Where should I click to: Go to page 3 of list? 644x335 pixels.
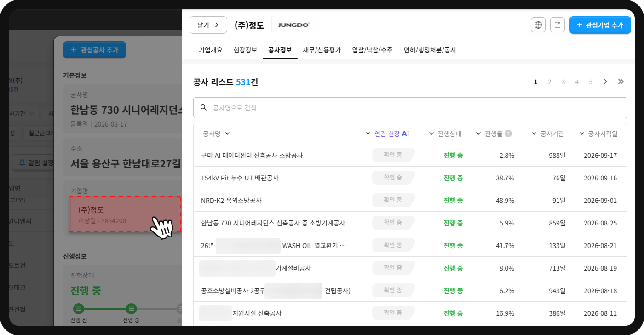(x=563, y=82)
